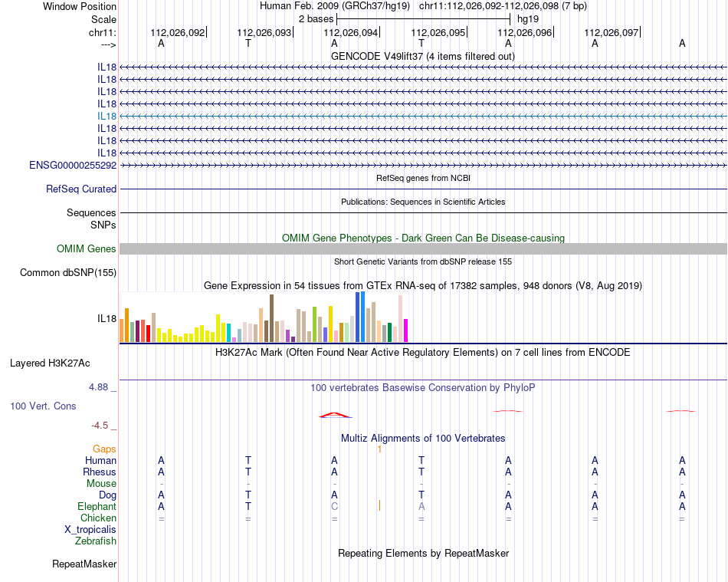Image resolution: width=728 pixels, height=582 pixels.
Task: Select the light-blue highlighted IL18 transcript label
Action: (x=107, y=116)
